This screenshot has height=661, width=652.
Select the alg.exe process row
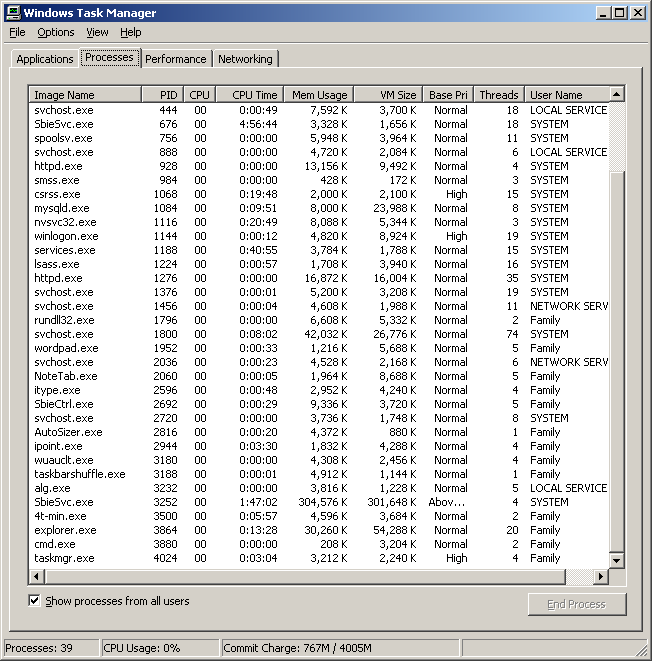pos(319,488)
